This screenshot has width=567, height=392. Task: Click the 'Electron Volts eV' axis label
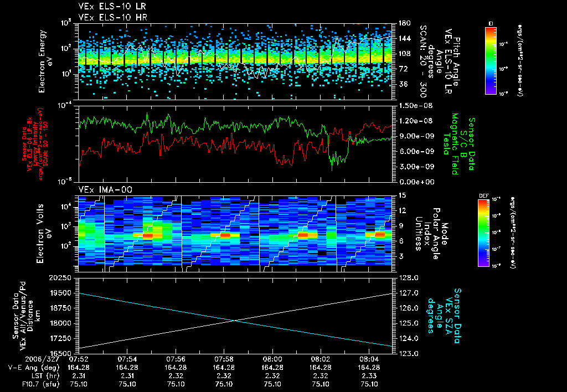coord(43,233)
